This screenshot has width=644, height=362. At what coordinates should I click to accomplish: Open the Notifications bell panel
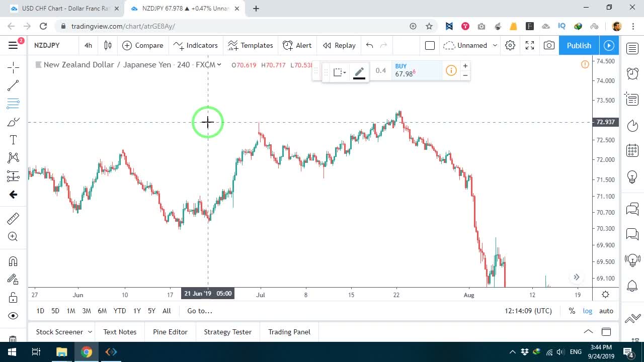(632, 286)
